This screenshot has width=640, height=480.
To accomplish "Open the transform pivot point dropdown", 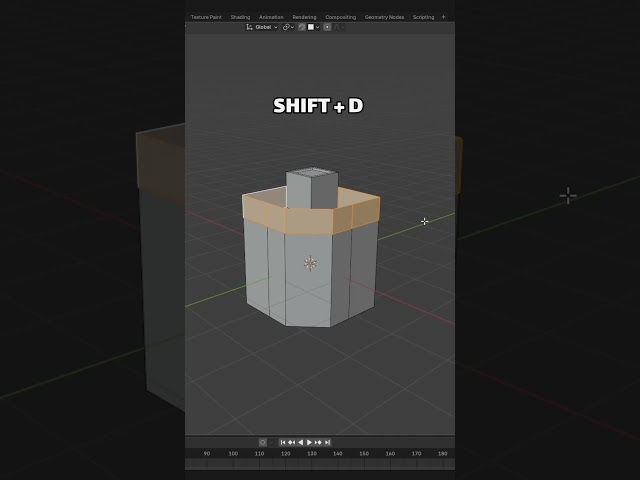I will [x=288, y=27].
